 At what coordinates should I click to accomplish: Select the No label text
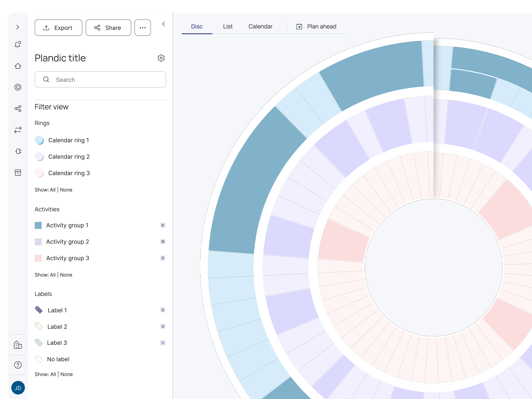pos(58,359)
